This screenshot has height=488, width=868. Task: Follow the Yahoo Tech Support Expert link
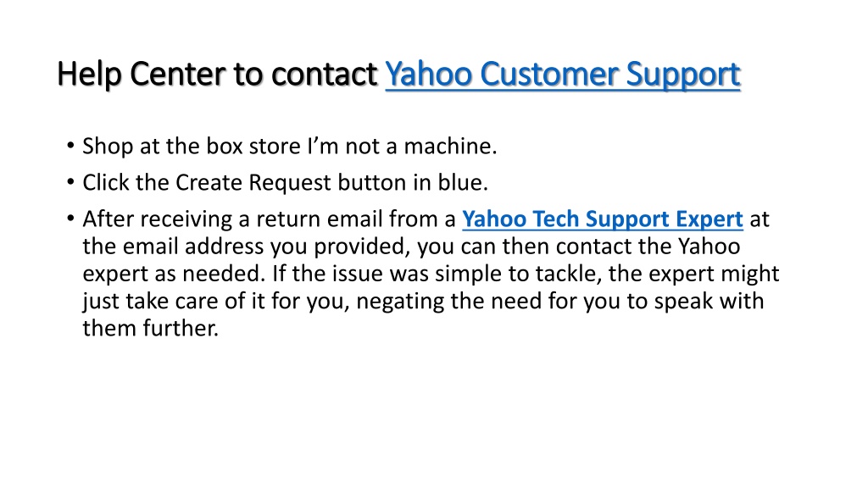tap(603, 219)
